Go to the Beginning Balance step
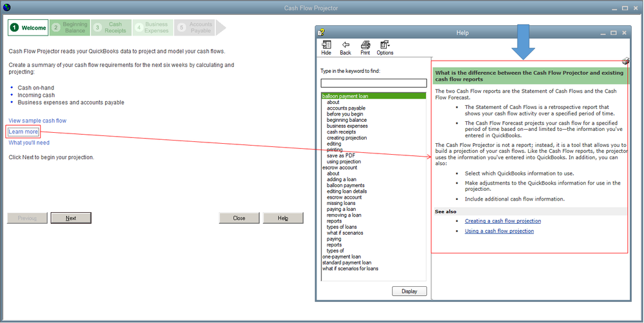The width and height of the screenshot is (644, 323). tap(70, 28)
